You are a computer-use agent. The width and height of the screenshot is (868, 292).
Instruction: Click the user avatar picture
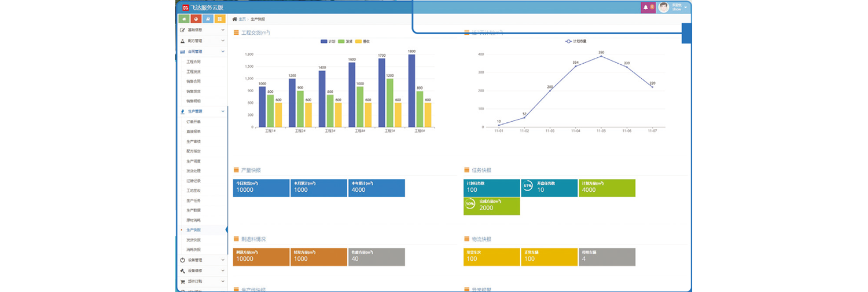(x=664, y=8)
